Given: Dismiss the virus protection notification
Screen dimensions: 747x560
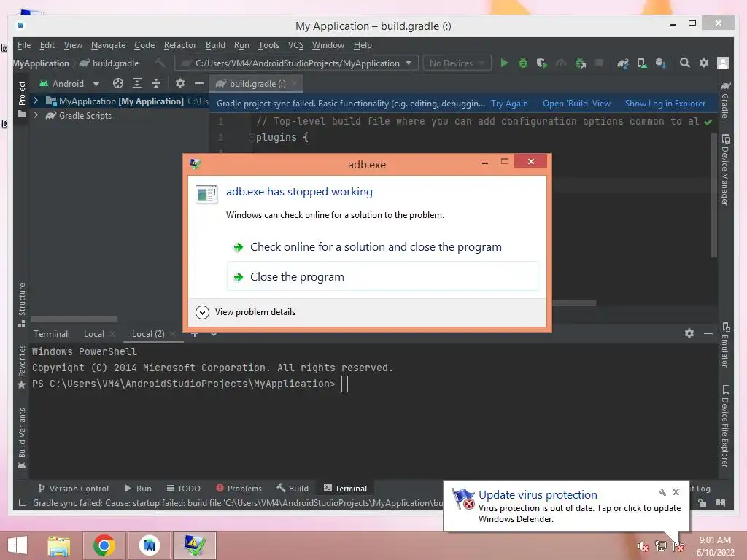Looking at the screenshot, I should [x=676, y=492].
